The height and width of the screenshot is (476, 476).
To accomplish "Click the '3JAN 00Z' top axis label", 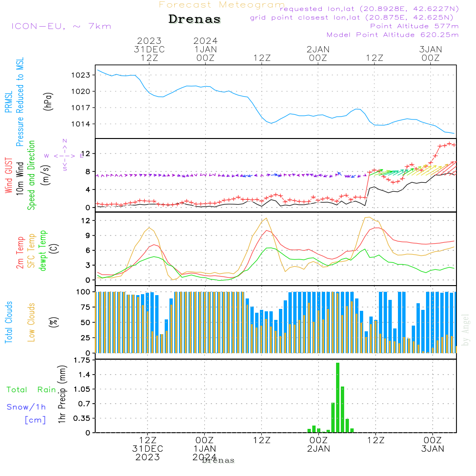I will tap(431, 53).
